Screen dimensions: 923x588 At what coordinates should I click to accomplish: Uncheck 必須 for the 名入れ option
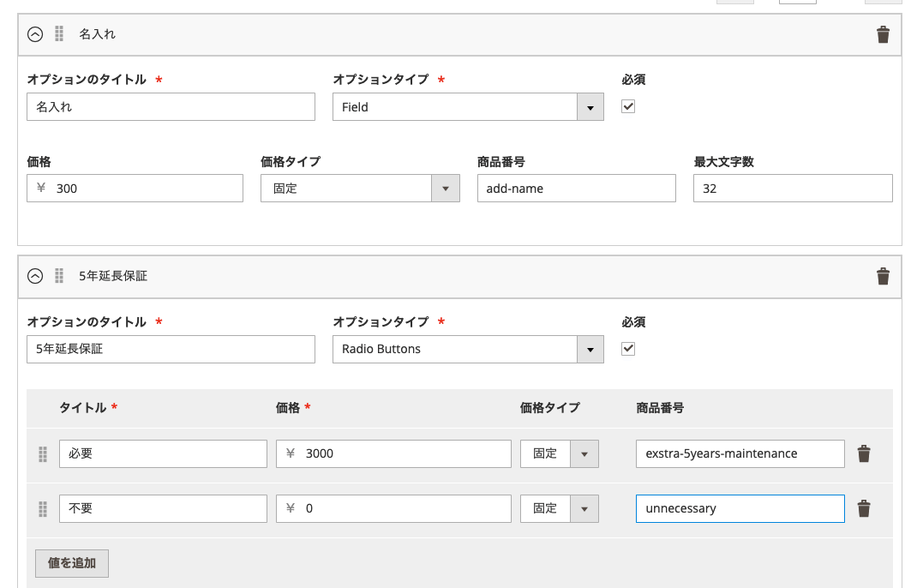pyautogui.click(x=627, y=106)
